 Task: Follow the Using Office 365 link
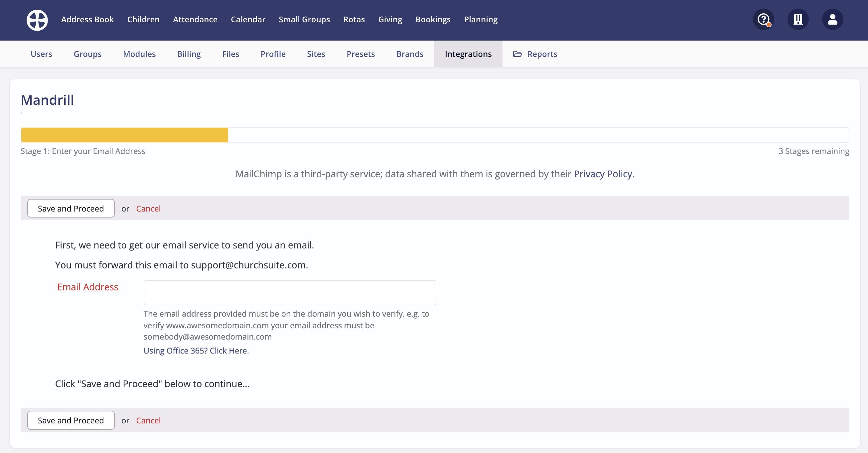[x=196, y=351]
